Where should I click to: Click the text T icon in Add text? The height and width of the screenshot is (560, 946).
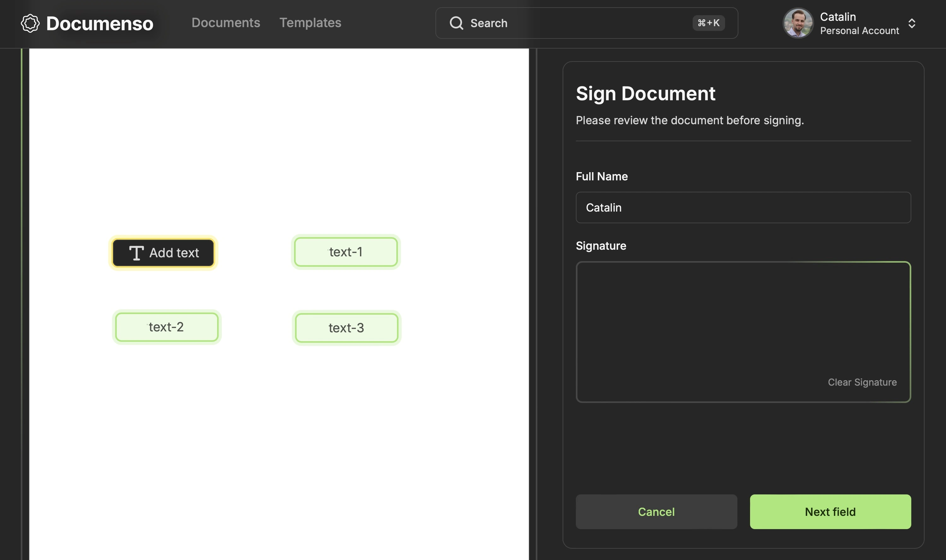click(136, 253)
